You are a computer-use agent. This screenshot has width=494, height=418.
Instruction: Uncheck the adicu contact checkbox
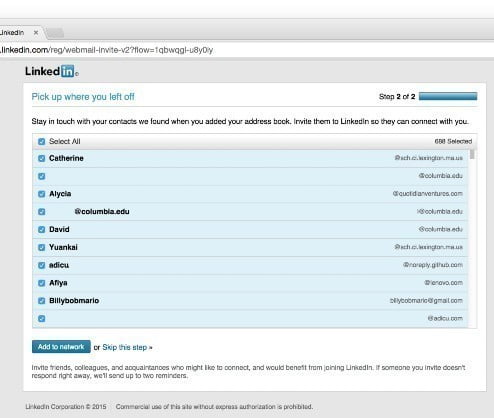click(x=41, y=265)
